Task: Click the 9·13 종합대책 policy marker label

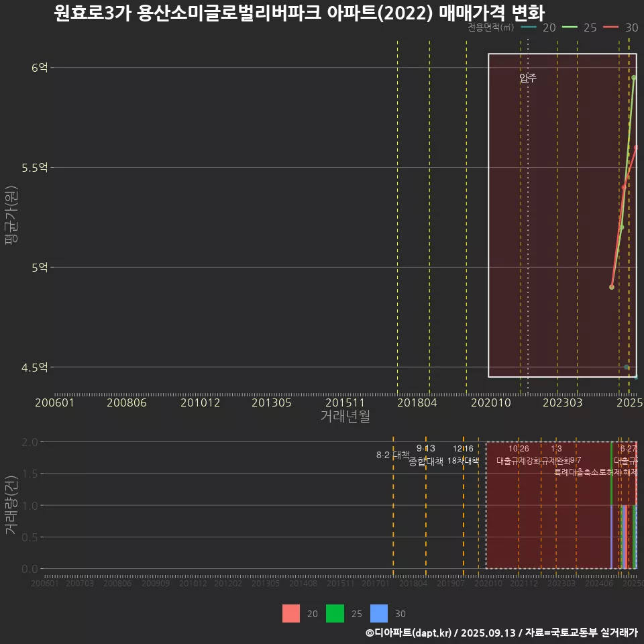Action: pos(426,455)
